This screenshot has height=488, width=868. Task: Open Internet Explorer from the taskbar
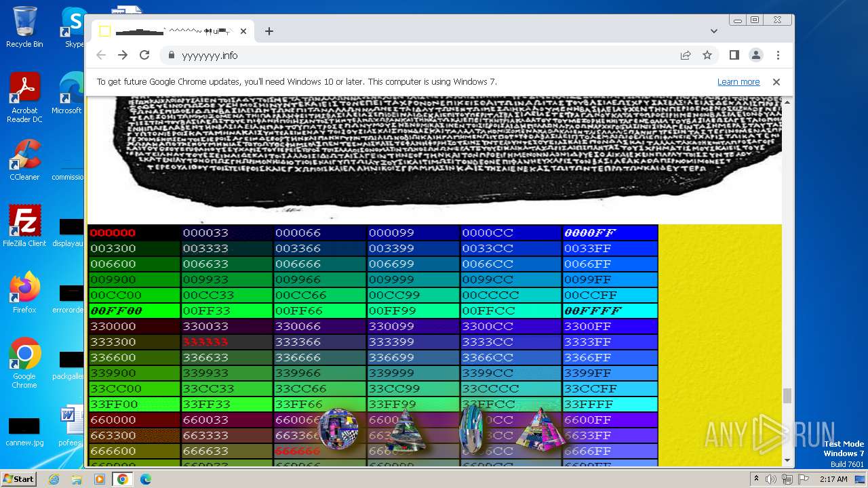[x=54, y=479]
